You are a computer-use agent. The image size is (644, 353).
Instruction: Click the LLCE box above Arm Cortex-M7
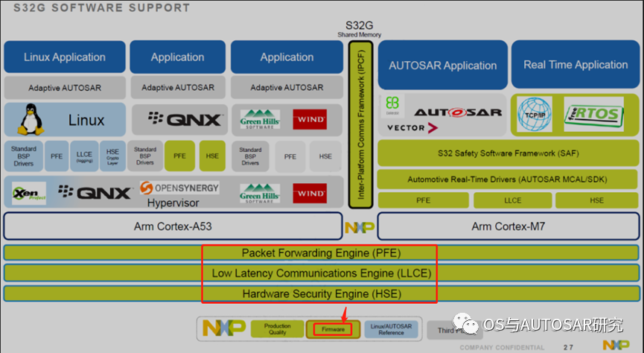512,200
